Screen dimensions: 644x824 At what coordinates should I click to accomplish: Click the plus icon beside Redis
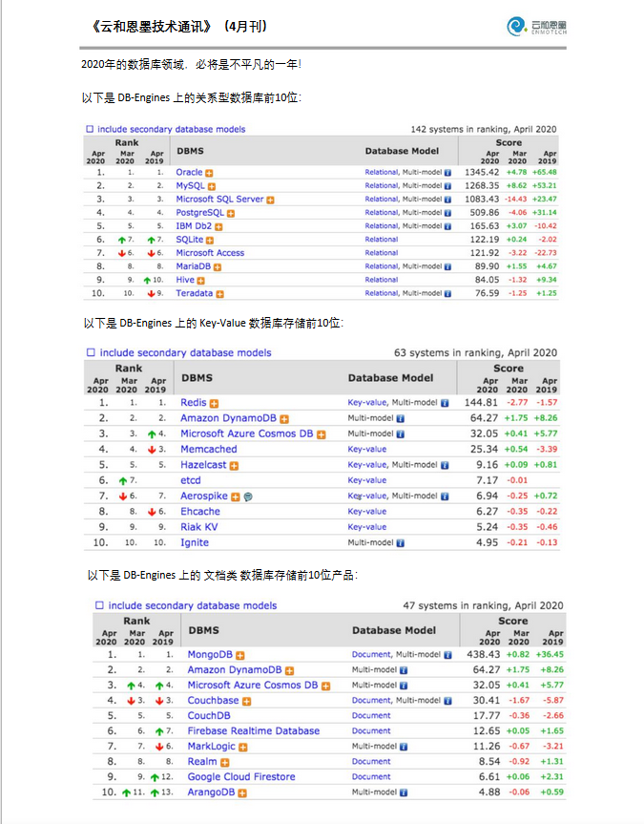[214, 404]
